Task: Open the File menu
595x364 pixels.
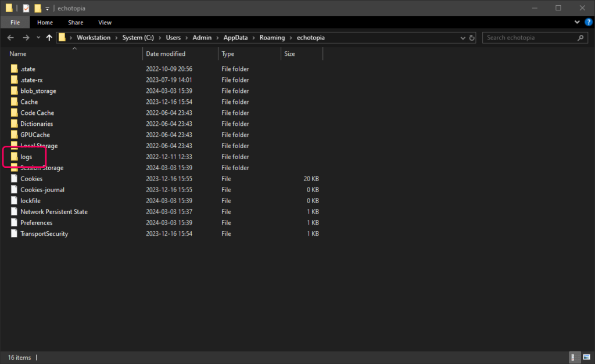Action: click(15, 22)
